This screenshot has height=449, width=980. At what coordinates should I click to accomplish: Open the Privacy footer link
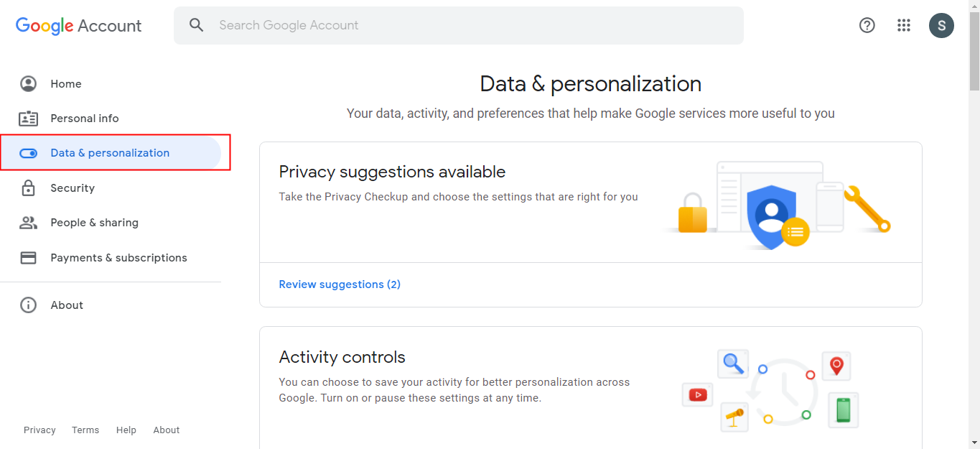[39, 430]
